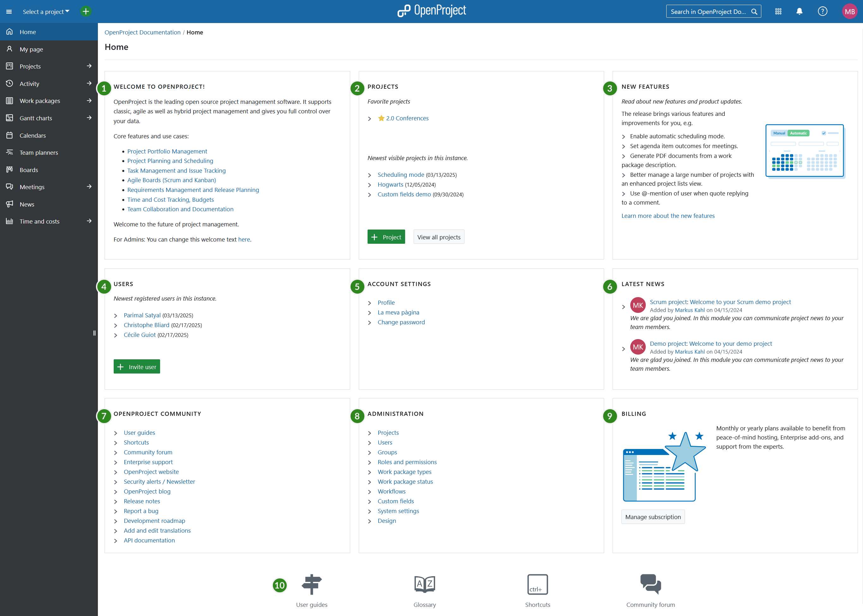The image size is (863, 616).
Task: Open the User guides signpost icon
Action: [312, 584]
